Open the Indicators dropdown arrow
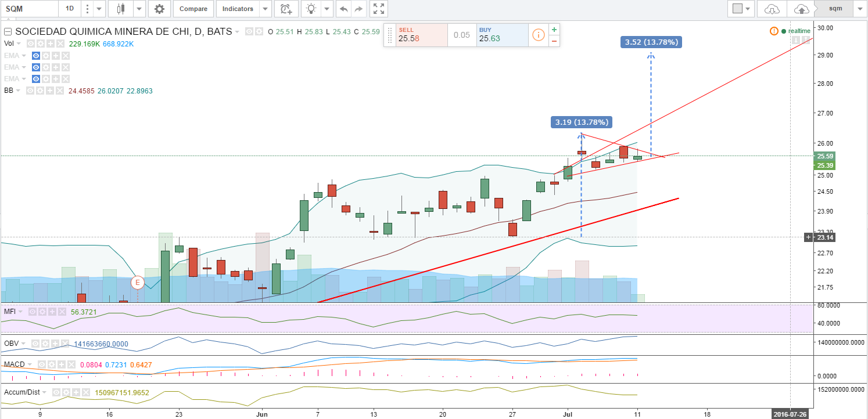The width and height of the screenshot is (868, 419). (266, 9)
